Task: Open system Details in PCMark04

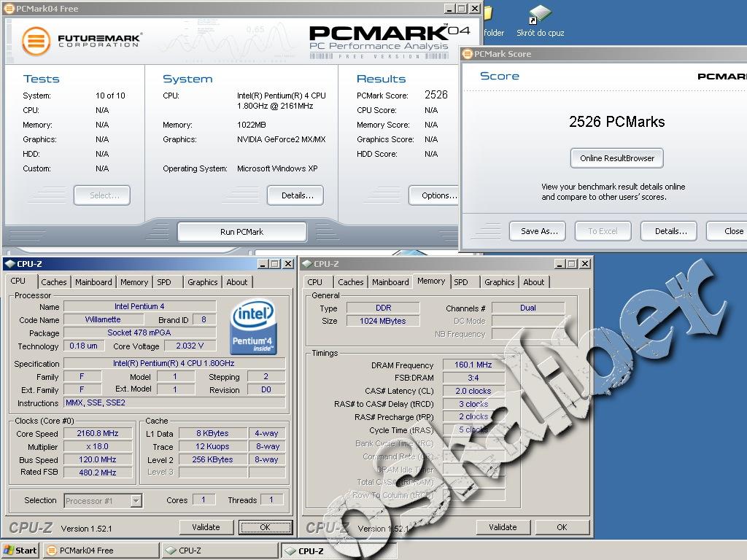Action: pos(295,195)
